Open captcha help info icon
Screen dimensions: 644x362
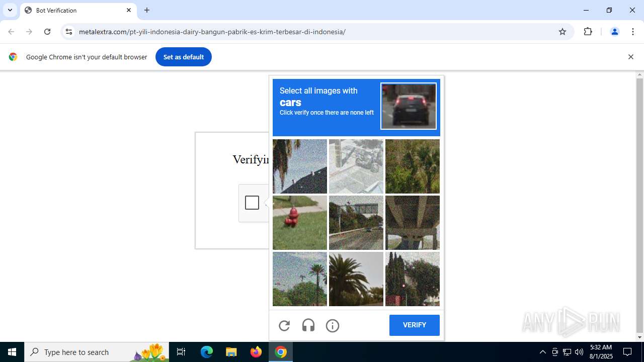pos(333,326)
